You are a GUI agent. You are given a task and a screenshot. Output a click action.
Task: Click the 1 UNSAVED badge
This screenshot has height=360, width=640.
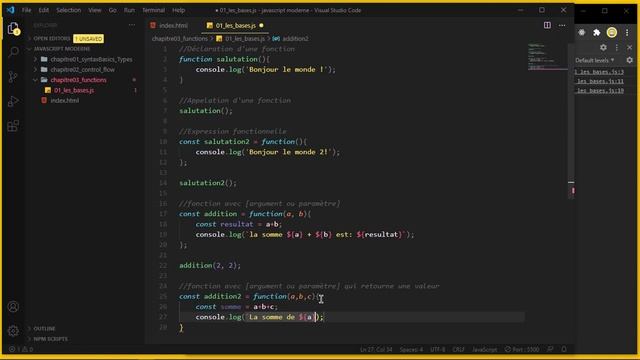coord(88,39)
